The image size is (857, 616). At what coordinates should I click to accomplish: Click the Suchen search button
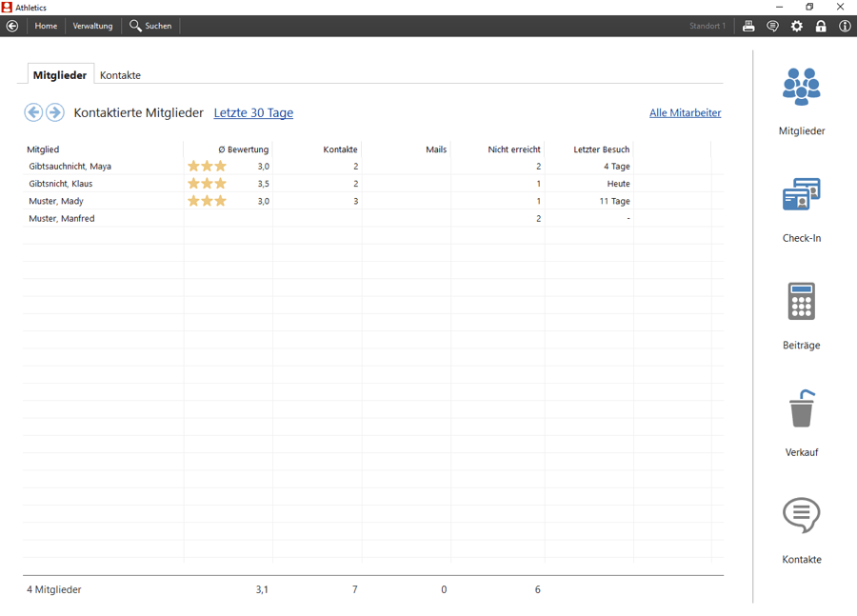pos(150,26)
